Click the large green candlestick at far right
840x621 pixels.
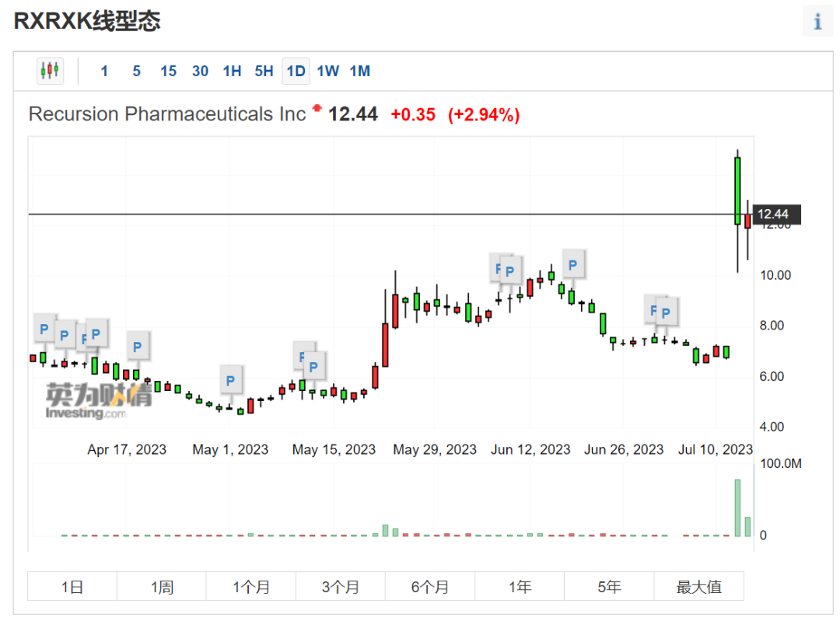coord(737,190)
